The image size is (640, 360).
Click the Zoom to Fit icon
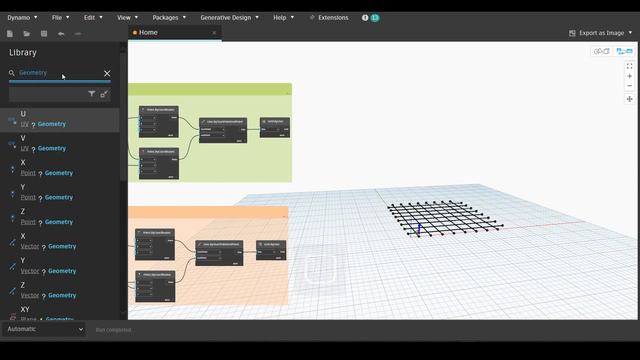pyautogui.click(x=629, y=66)
